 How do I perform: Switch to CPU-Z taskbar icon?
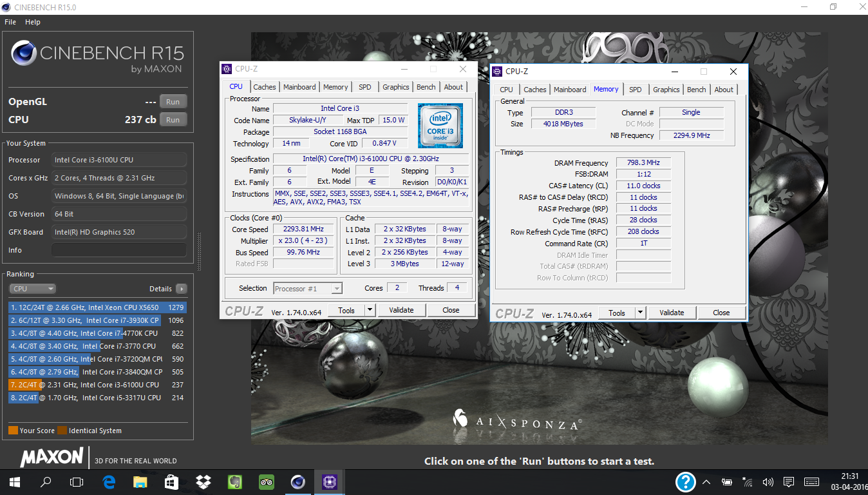click(x=329, y=481)
